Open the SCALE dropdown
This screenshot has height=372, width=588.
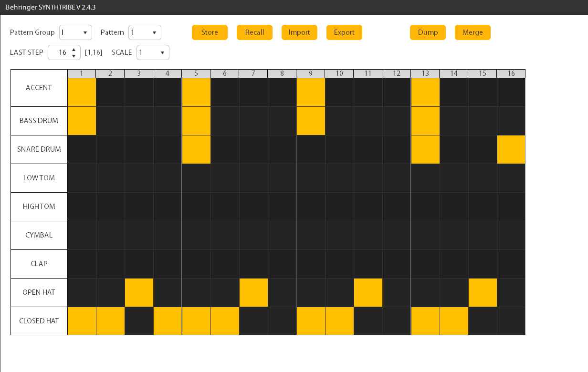coord(153,52)
